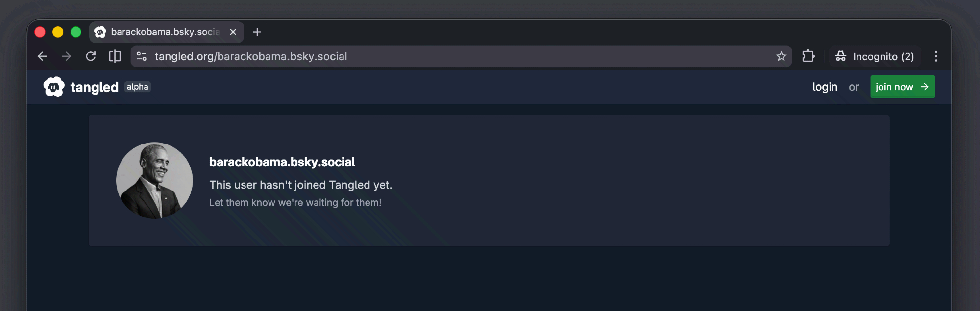Click the alpha badge next to tangled
The image size is (980, 311).
coord(137,87)
